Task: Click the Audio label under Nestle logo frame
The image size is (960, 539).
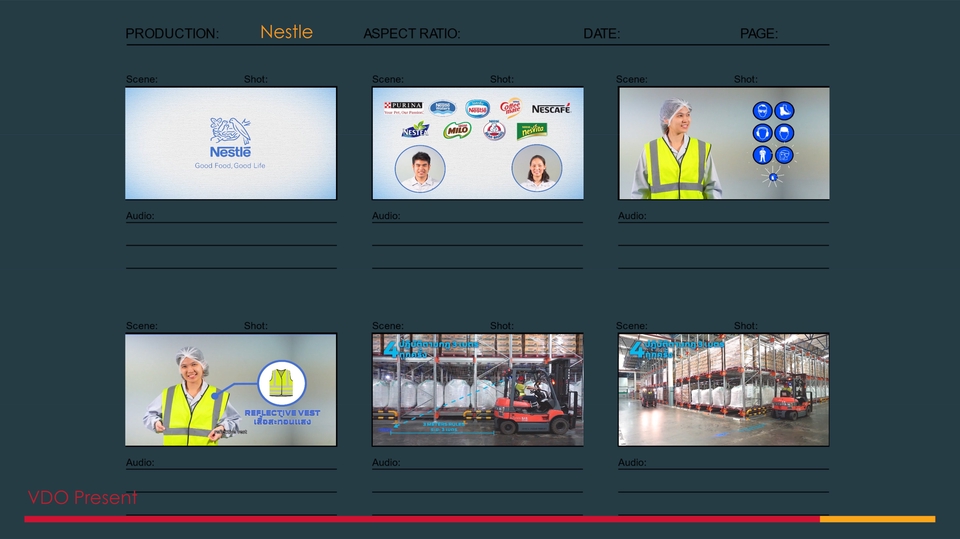Action: [140, 216]
